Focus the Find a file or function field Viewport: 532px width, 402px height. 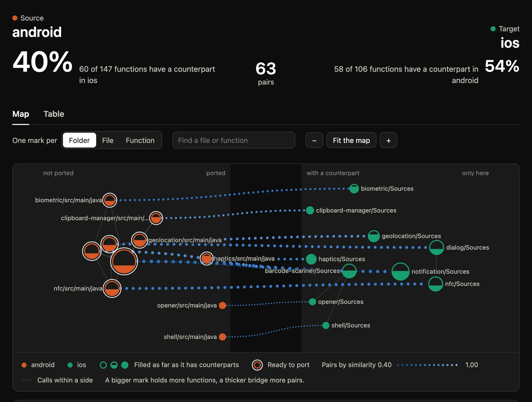(234, 140)
